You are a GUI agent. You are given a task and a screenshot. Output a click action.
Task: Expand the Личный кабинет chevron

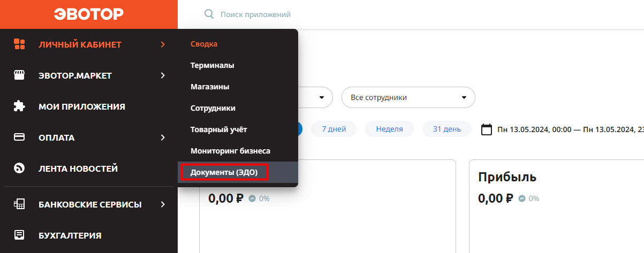(x=163, y=44)
